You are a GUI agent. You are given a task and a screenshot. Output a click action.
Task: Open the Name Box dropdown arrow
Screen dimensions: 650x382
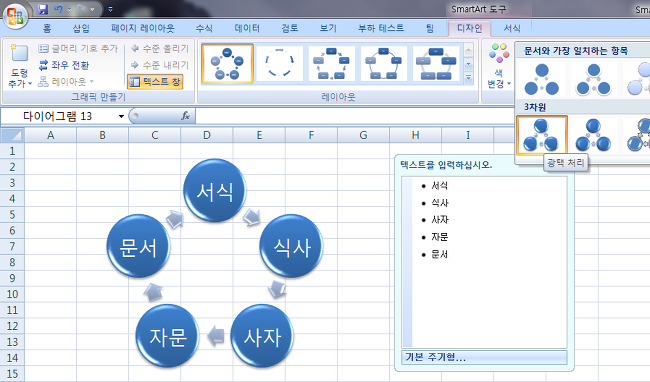(121, 116)
